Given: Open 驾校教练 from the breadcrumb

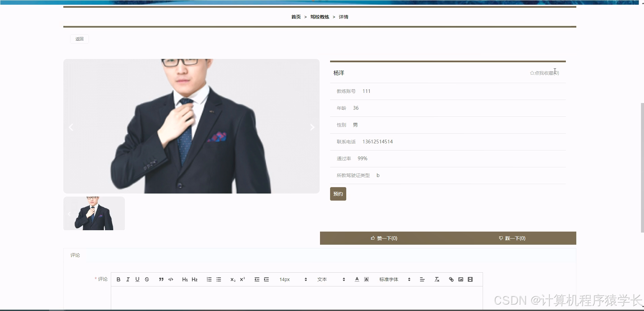Looking at the screenshot, I should tap(319, 16).
